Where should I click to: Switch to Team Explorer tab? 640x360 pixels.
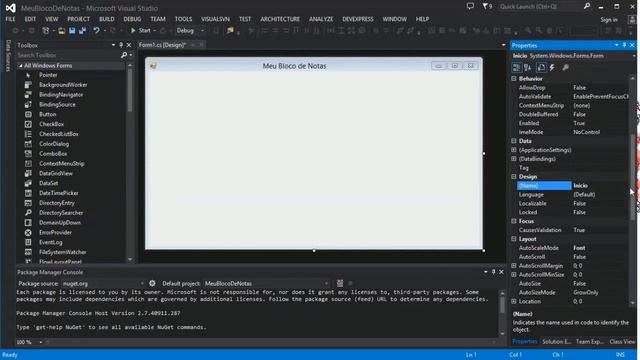point(590,342)
